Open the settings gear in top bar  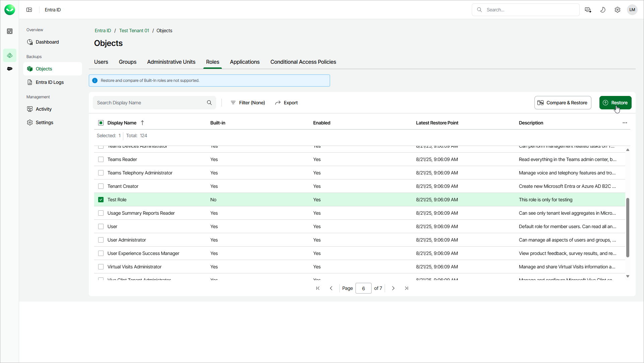click(x=617, y=10)
